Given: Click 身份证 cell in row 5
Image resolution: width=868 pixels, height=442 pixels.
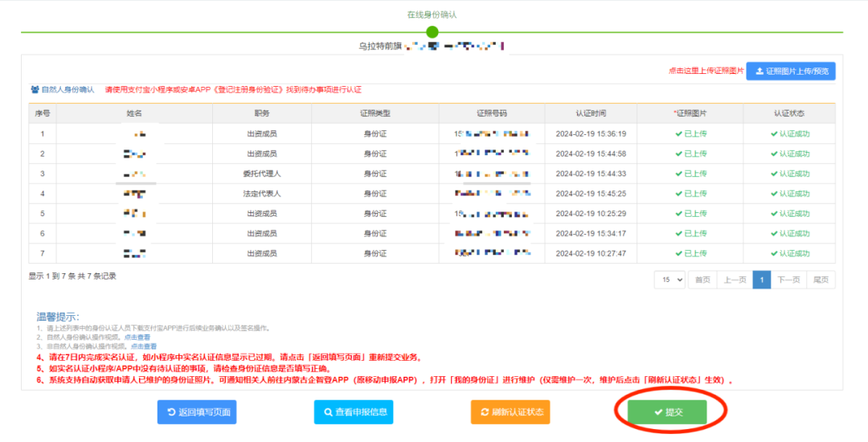Looking at the screenshot, I should (375, 214).
